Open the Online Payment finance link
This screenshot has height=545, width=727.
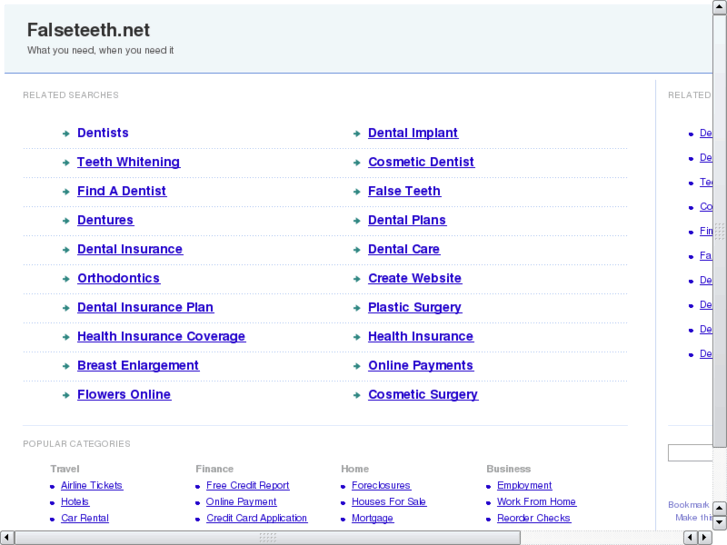(x=241, y=502)
